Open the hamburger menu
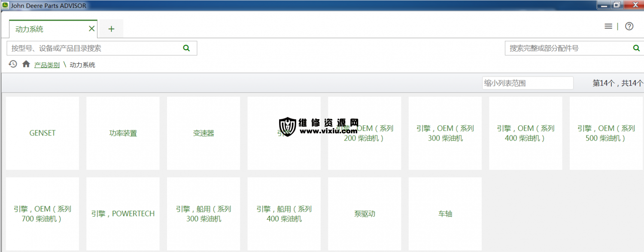644x252 pixels. (x=608, y=26)
